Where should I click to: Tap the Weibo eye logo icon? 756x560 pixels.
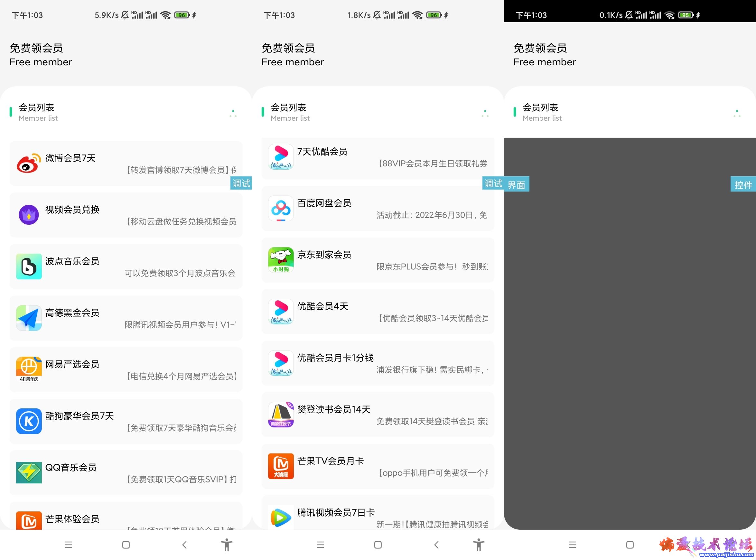pyautogui.click(x=28, y=163)
